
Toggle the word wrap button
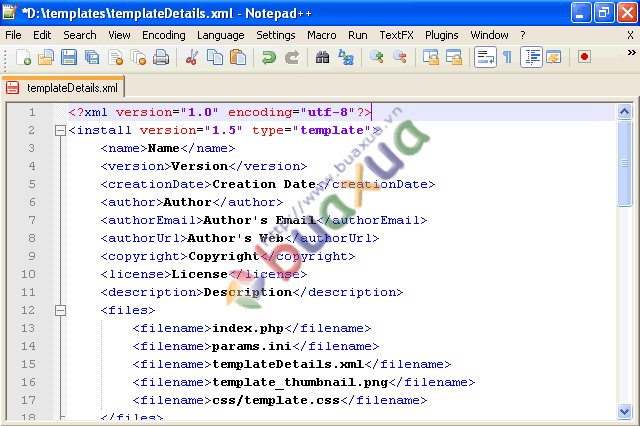485,57
